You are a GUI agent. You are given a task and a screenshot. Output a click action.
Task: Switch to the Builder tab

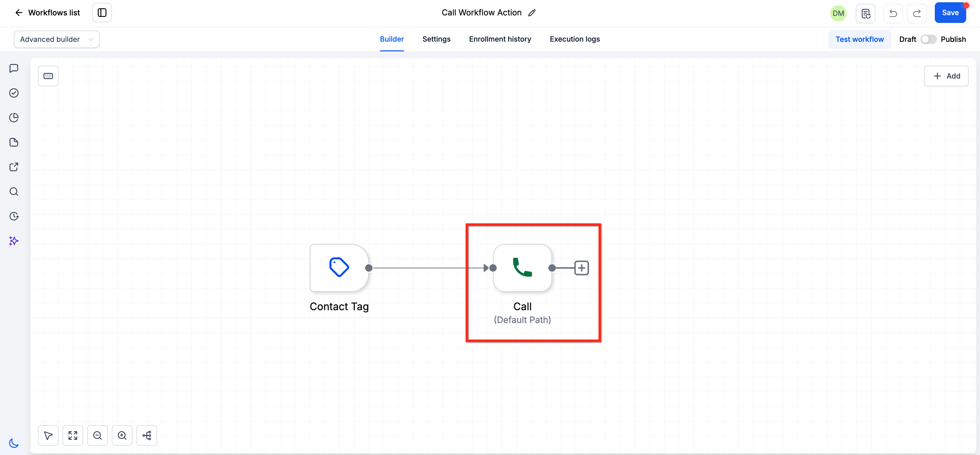pyautogui.click(x=392, y=39)
